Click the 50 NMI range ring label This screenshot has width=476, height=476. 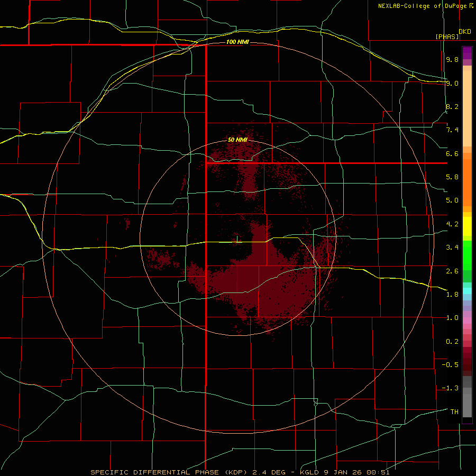click(237, 140)
